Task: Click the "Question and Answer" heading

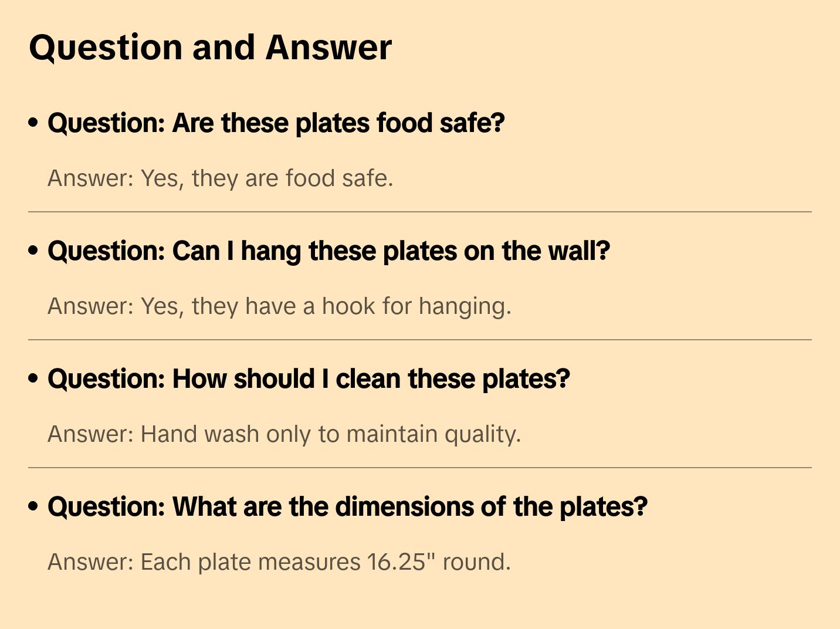Action: (x=210, y=48)
